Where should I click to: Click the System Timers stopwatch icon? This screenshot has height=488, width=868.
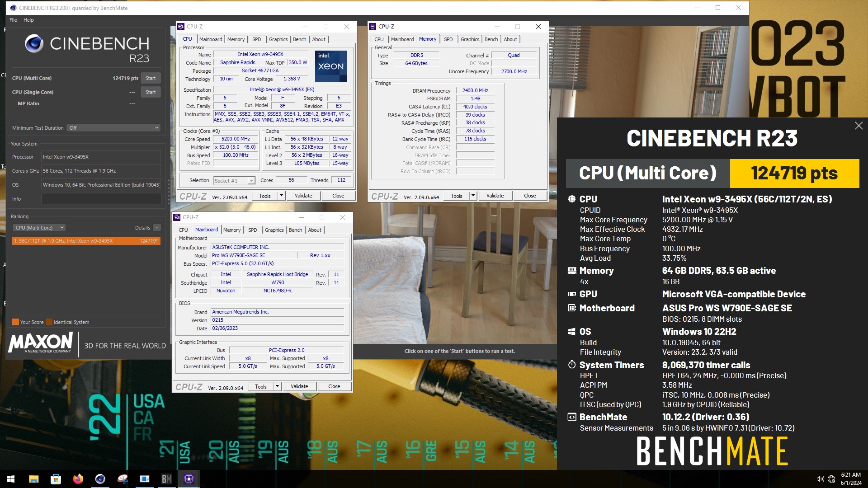[572, 365]
